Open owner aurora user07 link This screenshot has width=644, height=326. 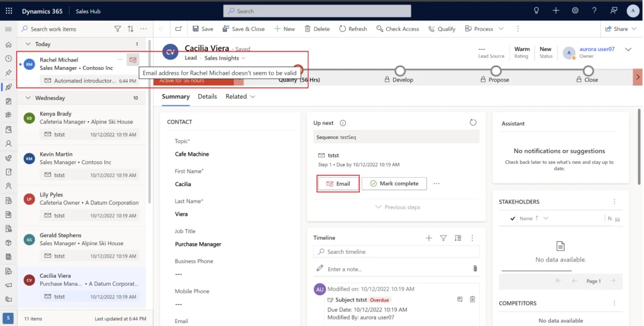tap(597, 49)
